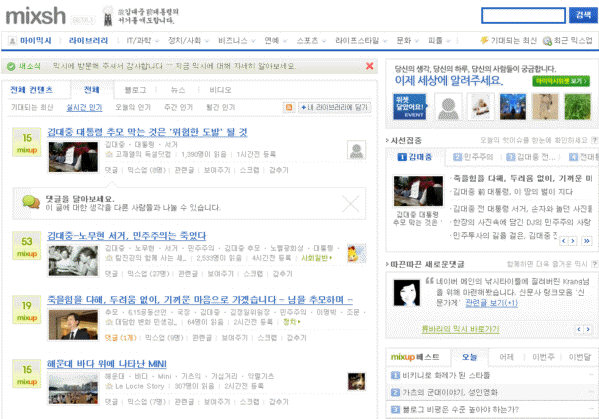Select the 이번주 tab in mixup 베스트
The width and height of the screenshot is (599, 419).
coord(543,357)
